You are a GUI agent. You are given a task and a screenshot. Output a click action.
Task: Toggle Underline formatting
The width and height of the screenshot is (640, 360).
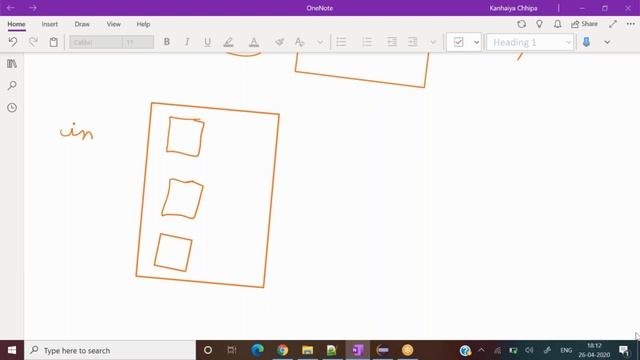pyautogui.click(x=207, y=42)
